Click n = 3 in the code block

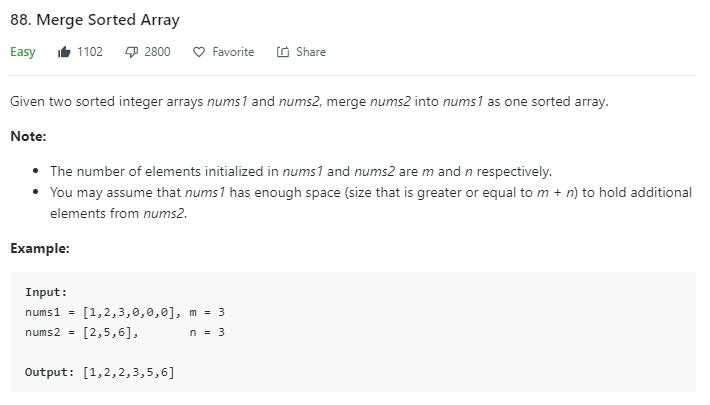[207, 332]
